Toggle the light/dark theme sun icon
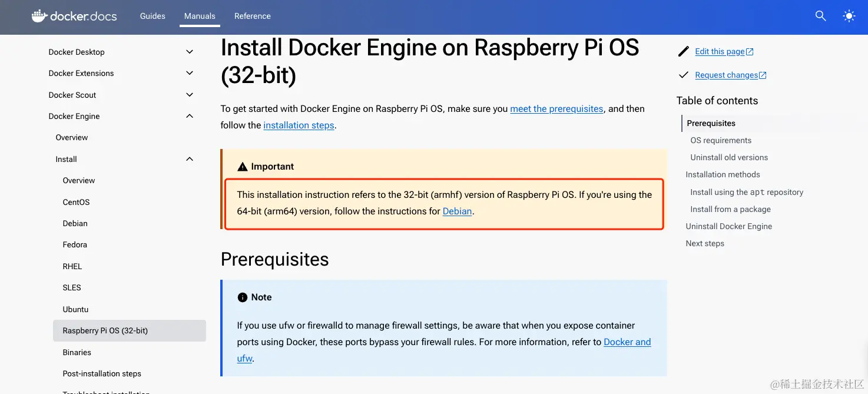 [x=849, y=16]
